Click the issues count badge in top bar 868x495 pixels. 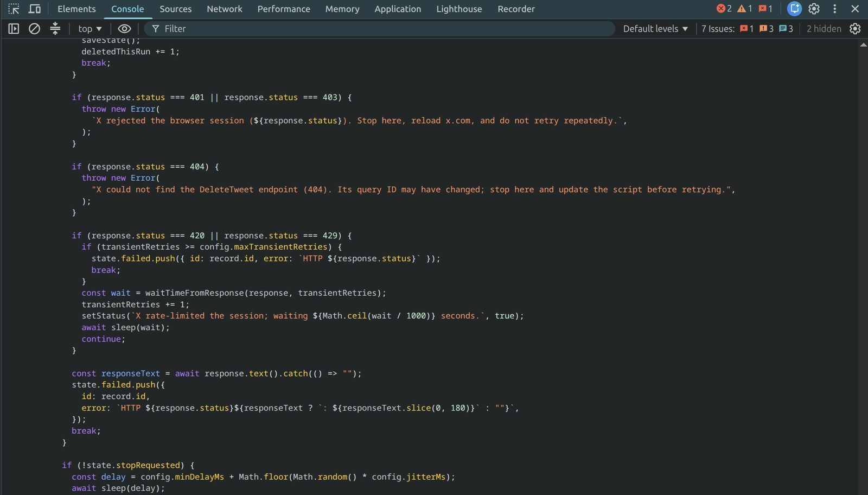(765, 9)
